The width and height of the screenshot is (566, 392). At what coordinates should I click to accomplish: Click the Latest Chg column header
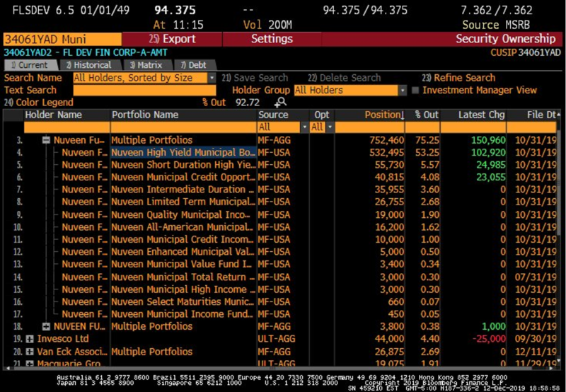point(481,115)
